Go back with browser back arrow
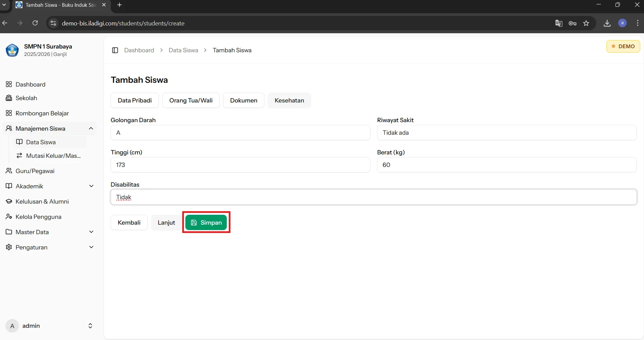Screen dimensions: 644x340 click(5, 23)
